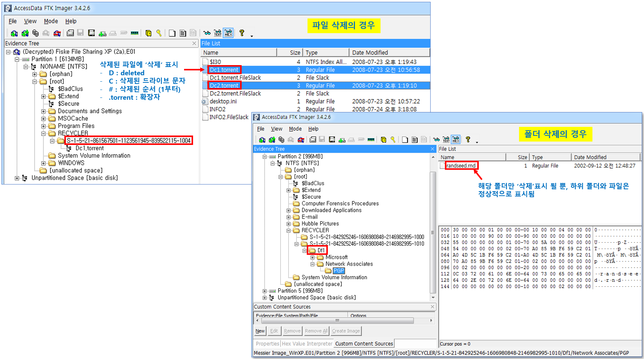644x359 pixels.
Task: Collapse RECYCLER folder in back window
Action: (x=43, y=134)
